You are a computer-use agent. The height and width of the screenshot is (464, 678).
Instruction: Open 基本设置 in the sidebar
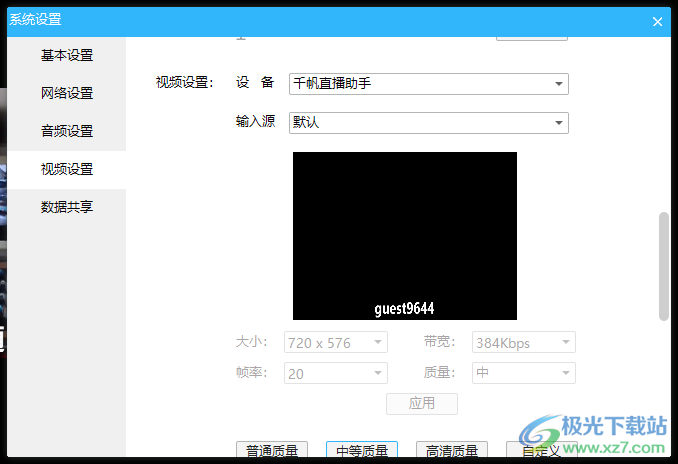pyautogui.click(x=67, y=55)
